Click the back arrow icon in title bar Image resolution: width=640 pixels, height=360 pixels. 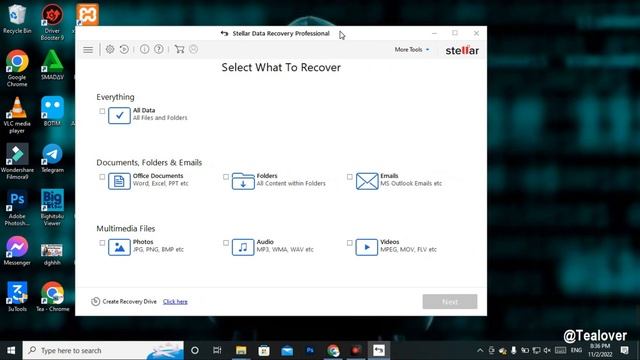[224, 33]
